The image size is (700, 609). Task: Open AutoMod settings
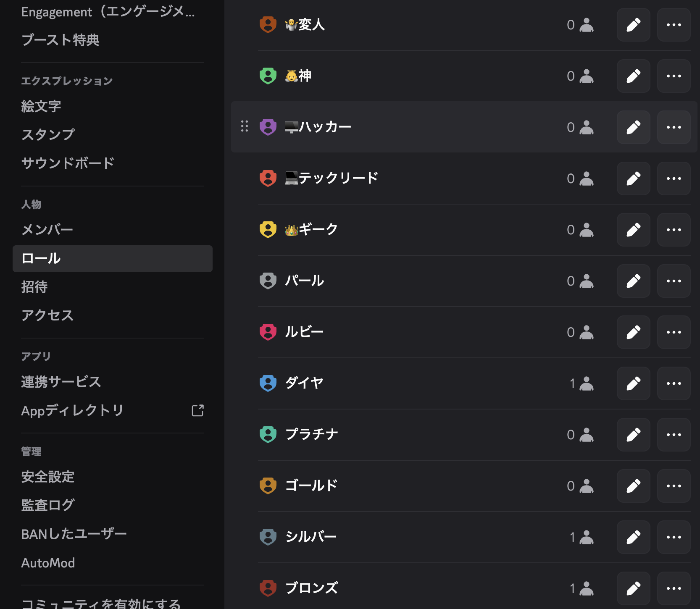click(x=48, y=563)
